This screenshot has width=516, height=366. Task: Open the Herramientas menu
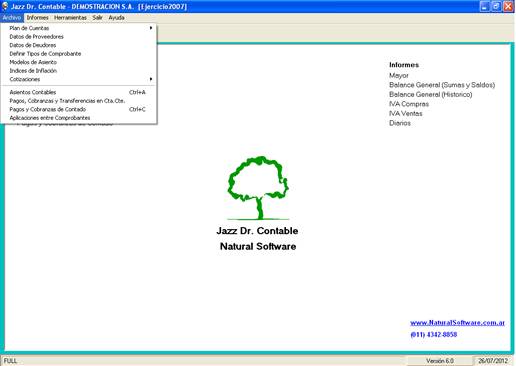[70, 18]
